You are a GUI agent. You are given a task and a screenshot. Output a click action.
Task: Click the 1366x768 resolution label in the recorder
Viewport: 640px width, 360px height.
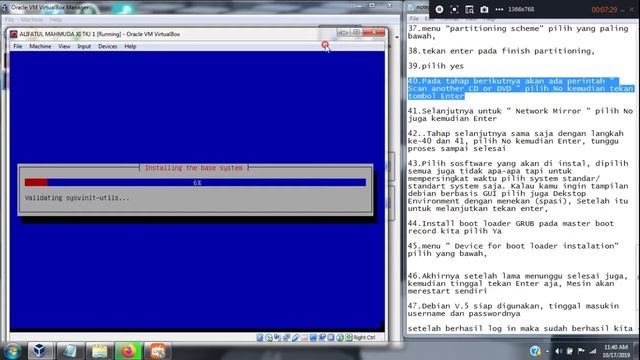521,9
